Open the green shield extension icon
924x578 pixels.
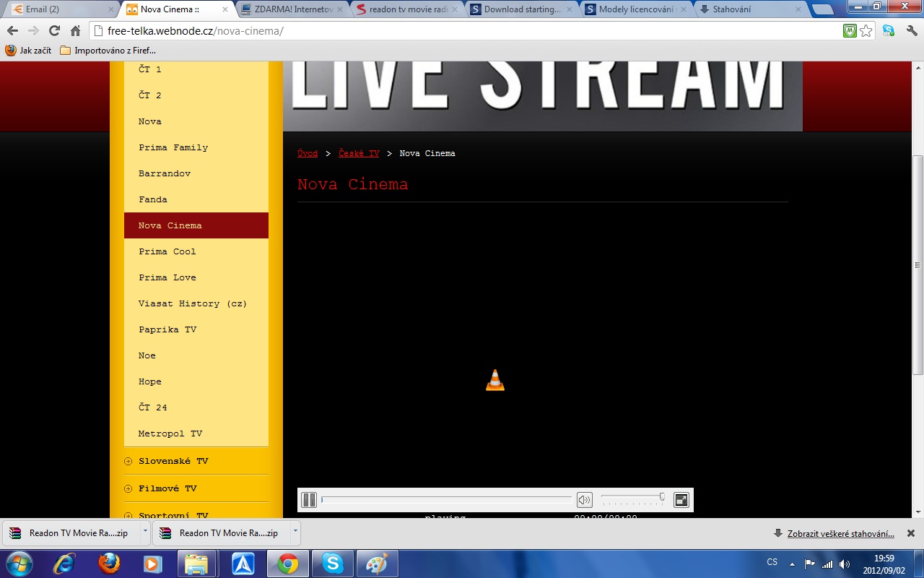pyautogui.click(x=850, y=31)
